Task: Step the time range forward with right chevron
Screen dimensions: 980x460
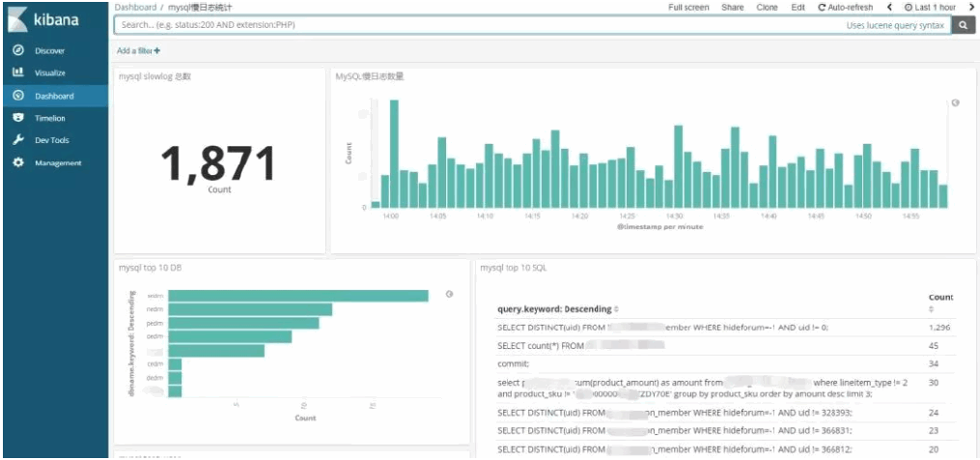Action: [x=970, y=8]
